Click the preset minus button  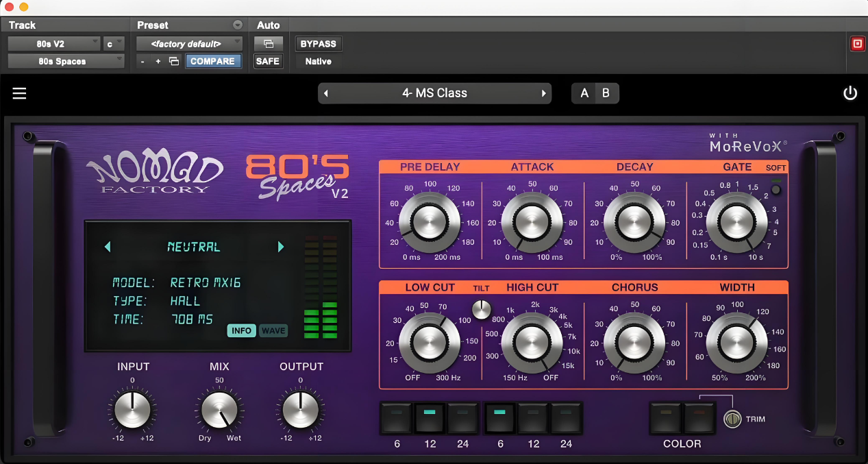coord(142,61)
